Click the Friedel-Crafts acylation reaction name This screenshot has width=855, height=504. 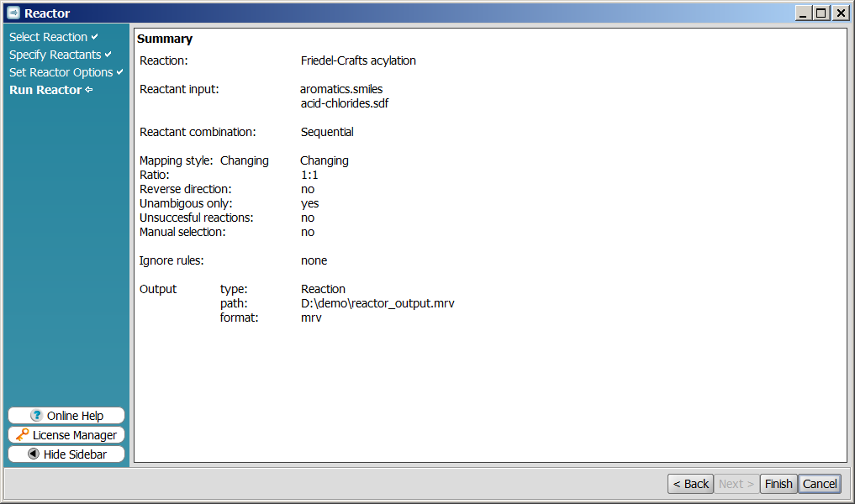358,60
